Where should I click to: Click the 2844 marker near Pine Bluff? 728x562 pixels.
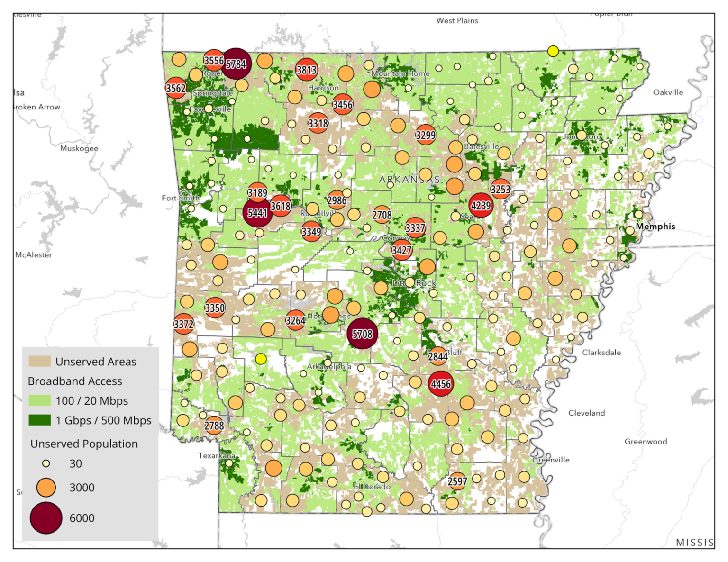(439, 356)
